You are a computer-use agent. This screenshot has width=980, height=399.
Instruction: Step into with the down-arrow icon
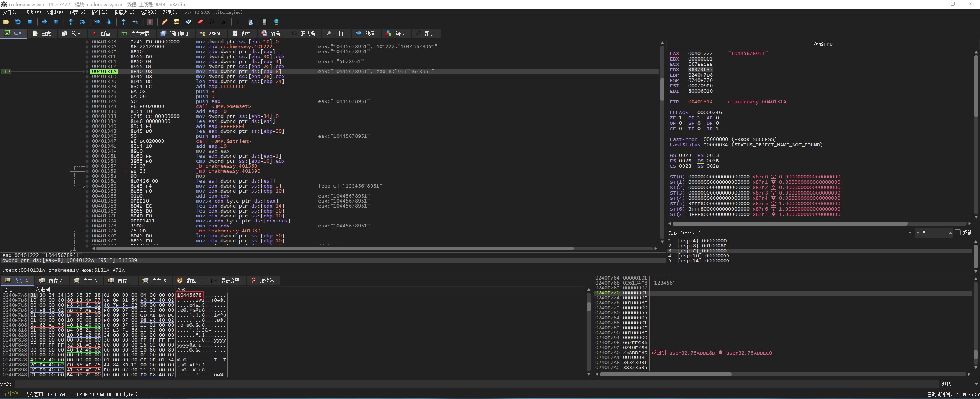[x=70, y=22]
